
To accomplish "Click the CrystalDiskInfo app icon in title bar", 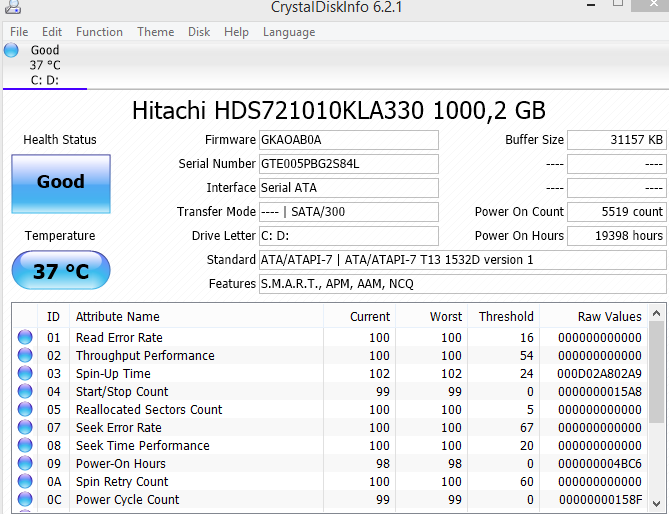I will (x=11, y=8).
